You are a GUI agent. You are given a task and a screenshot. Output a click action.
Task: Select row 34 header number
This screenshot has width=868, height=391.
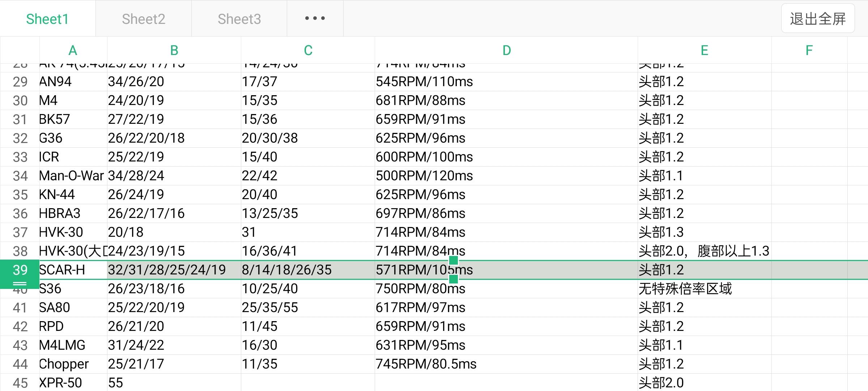click(20, 176)
